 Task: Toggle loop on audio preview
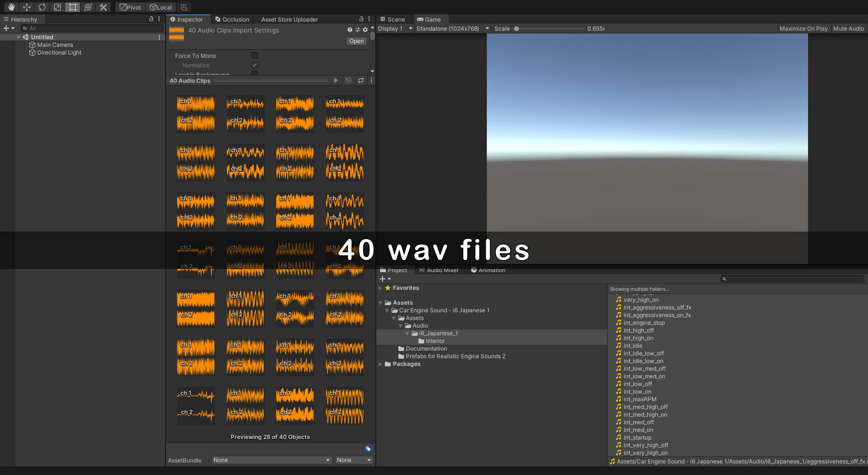tap(361, 80)
